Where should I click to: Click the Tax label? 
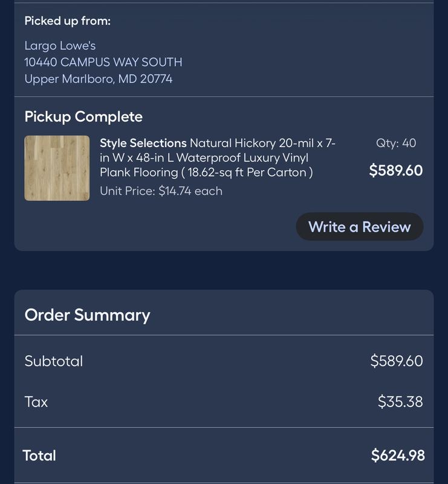pos(36,402)
